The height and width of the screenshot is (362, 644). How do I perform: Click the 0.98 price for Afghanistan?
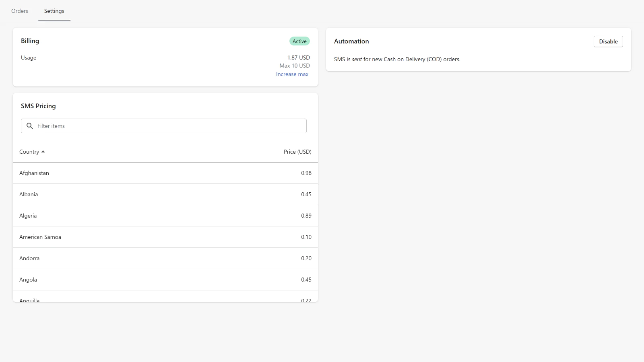pyautogui.click(x=306, y=173)
